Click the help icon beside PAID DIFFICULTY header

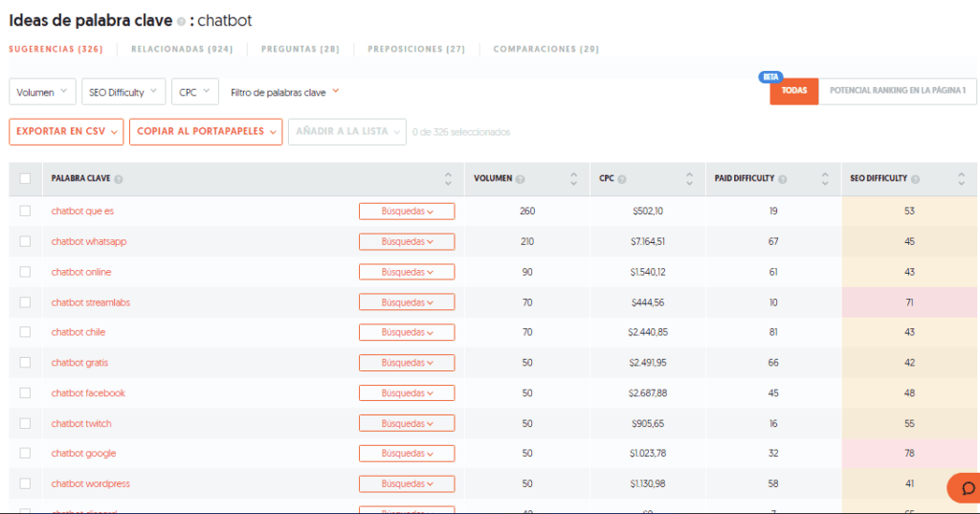[x=783, y=179]
